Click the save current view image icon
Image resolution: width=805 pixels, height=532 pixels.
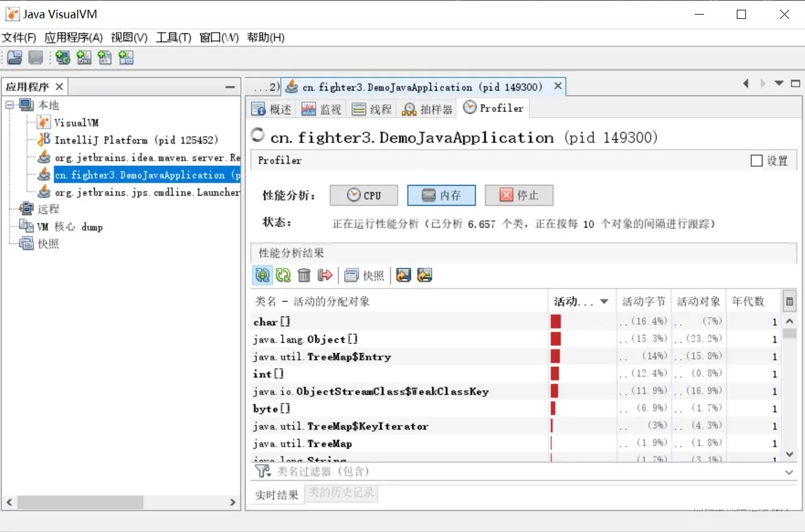point(424,275)
